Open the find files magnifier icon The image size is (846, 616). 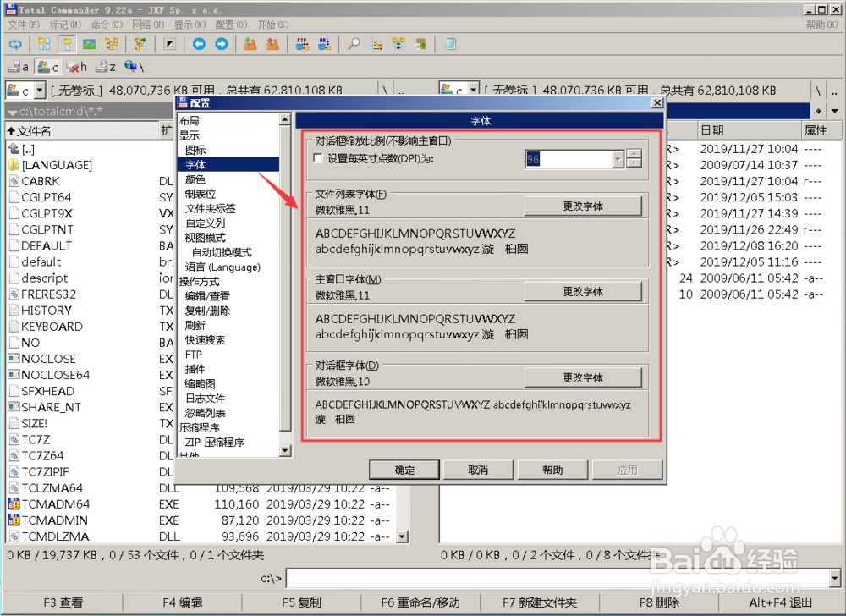click(x=354, y=44)
